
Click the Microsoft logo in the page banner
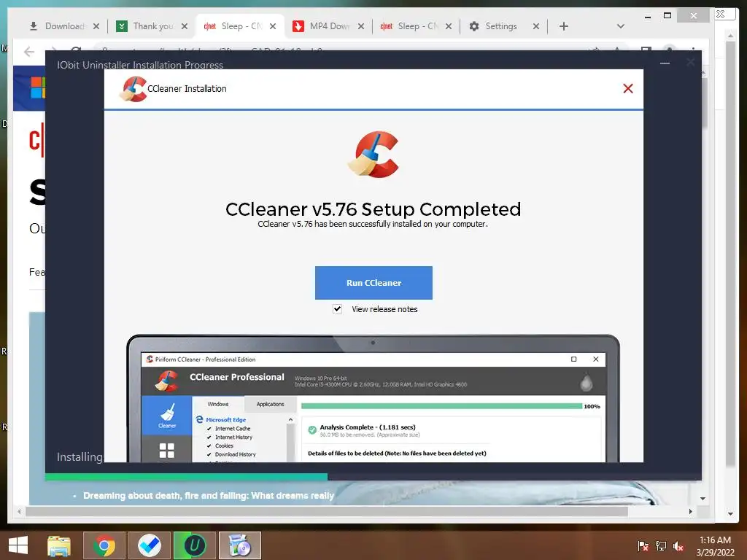[x=38, y=87]
